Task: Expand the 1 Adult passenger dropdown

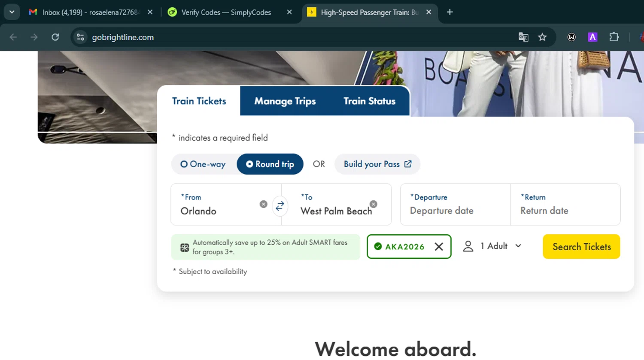Action: coord(492,246)
